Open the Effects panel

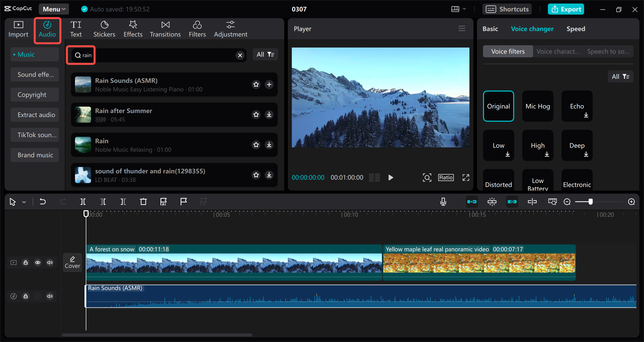(x=133, y=28)
